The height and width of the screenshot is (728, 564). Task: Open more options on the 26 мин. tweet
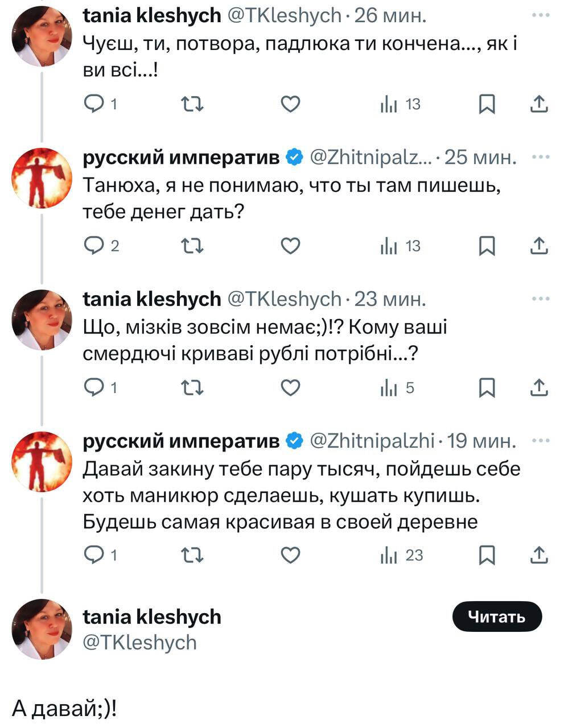540,15
